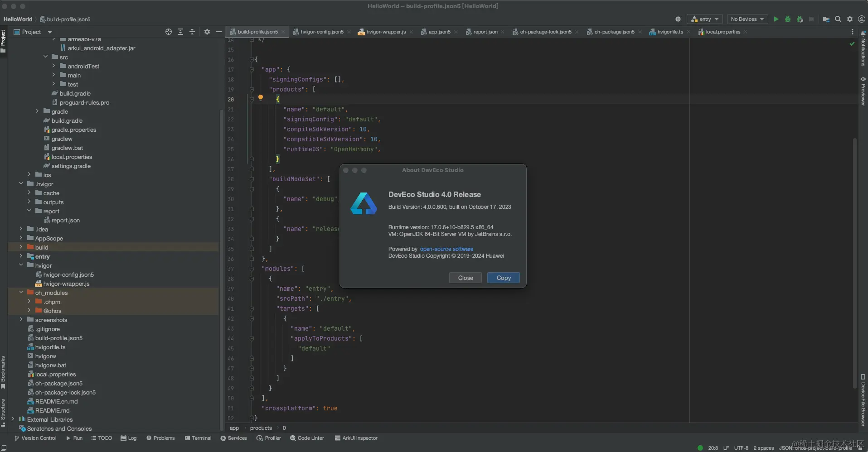Open the No Devices dropdown

click(747, 19)
